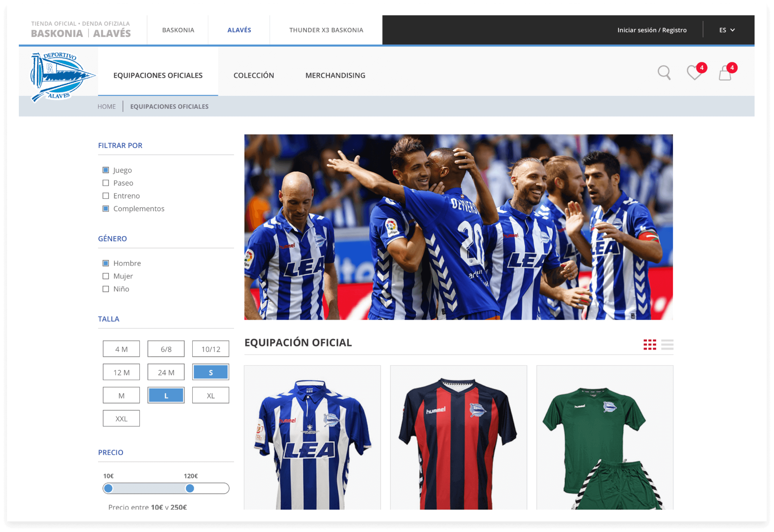
Task: Select size 12 M
Action: pos(121,372)
